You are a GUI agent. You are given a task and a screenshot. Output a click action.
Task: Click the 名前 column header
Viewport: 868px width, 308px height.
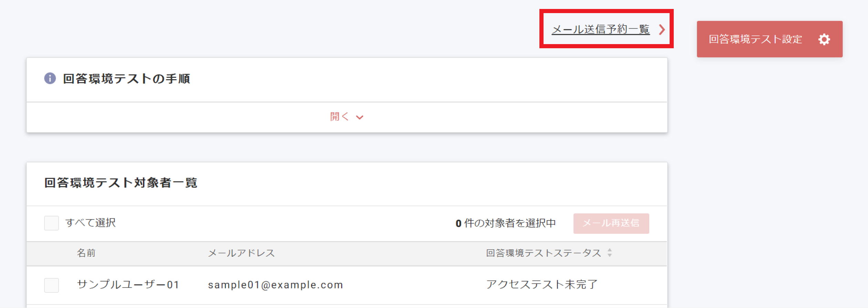pos(86,253)
